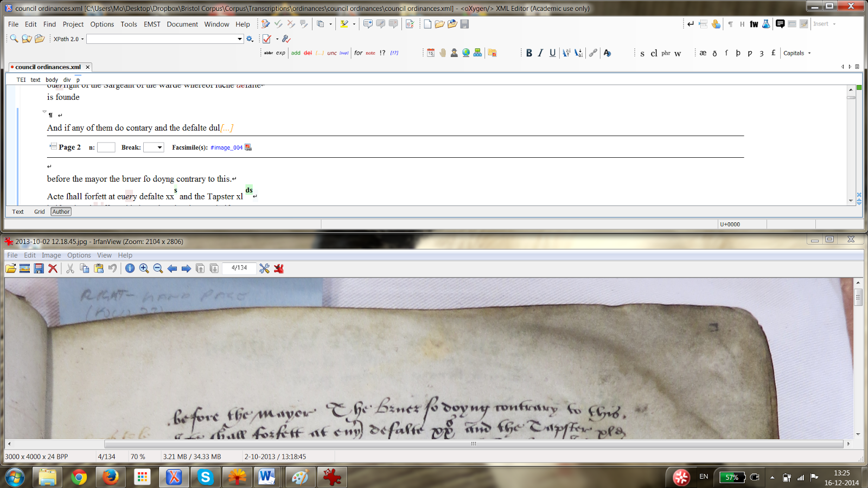Close the council ordinances.xml tab

87,67
